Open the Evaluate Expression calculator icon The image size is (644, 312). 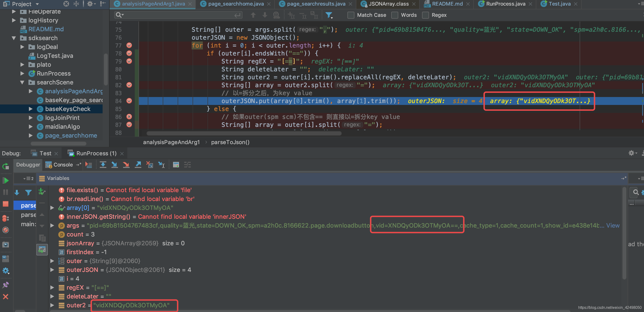176,165
